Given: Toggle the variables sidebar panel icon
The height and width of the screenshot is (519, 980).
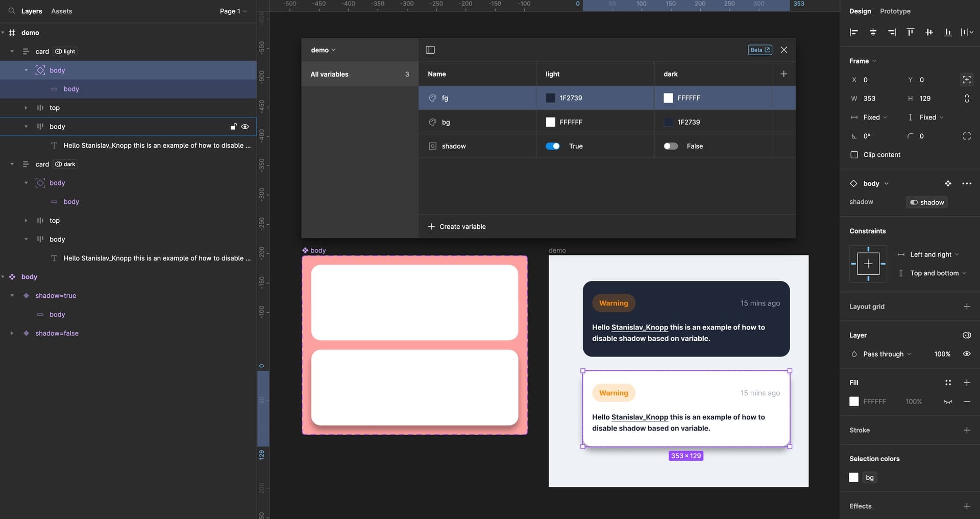Looking at the screenshot, I should (x=430, y=50).
